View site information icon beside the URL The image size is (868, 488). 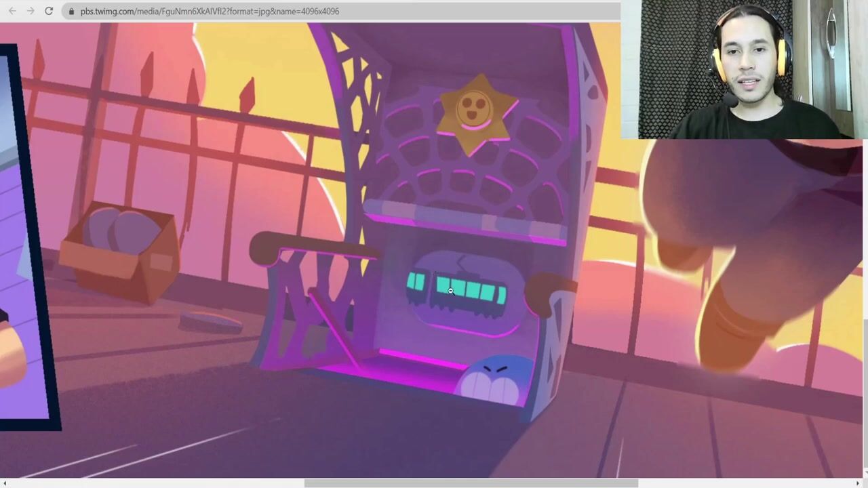point(71,12)
